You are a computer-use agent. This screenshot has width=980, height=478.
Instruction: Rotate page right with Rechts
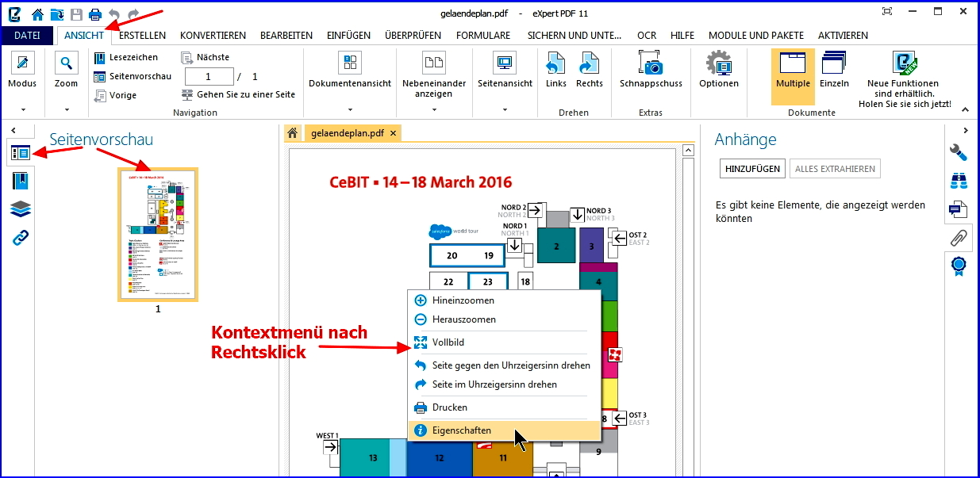point(590,70)
